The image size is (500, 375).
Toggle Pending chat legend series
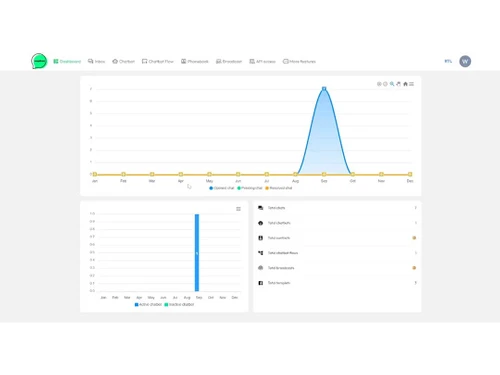click(250, 188)
